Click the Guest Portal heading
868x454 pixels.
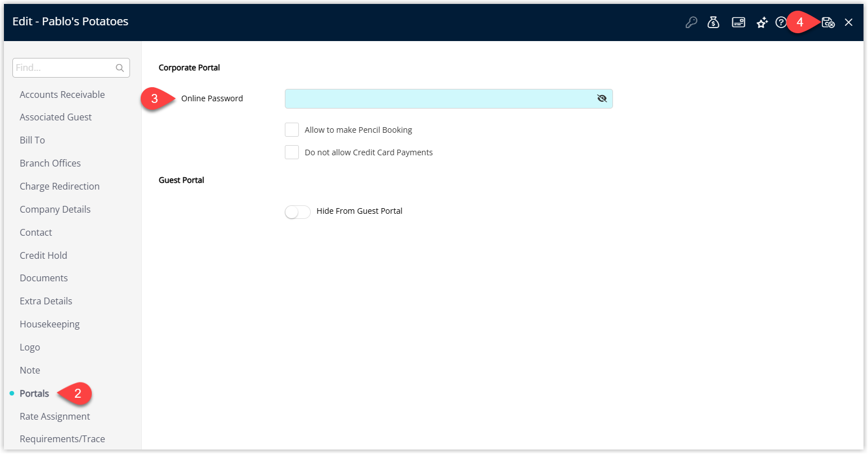click(181, 180)
